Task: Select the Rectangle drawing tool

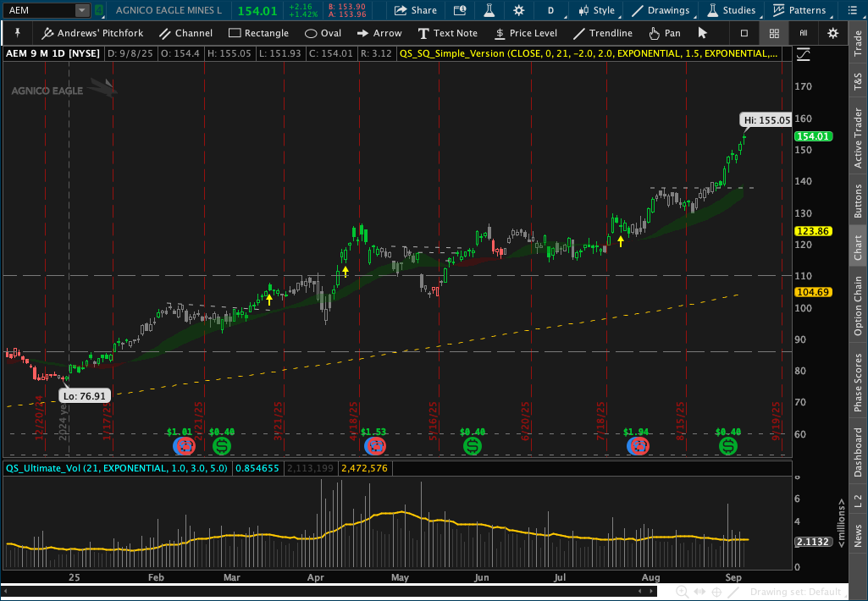Action: tap(258, 33)
